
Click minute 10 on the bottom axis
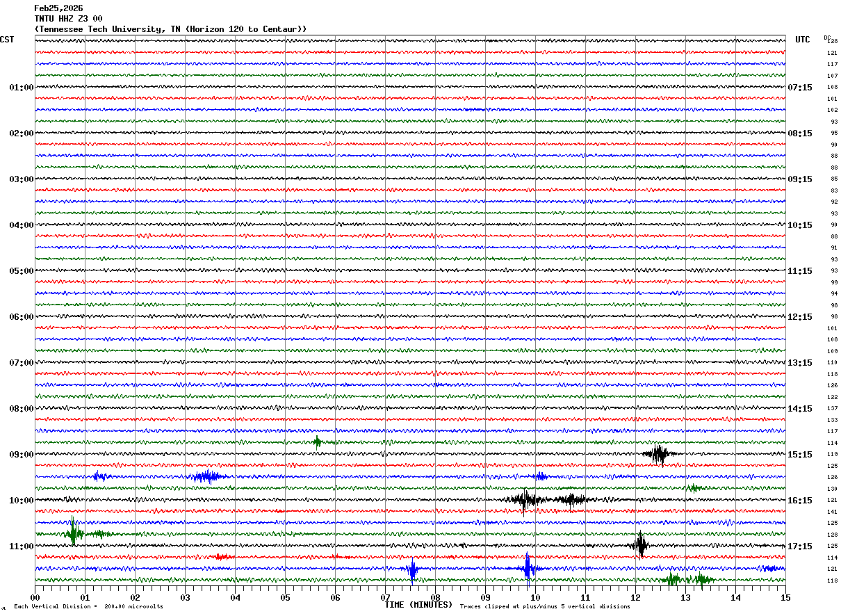tap(535, 597)
